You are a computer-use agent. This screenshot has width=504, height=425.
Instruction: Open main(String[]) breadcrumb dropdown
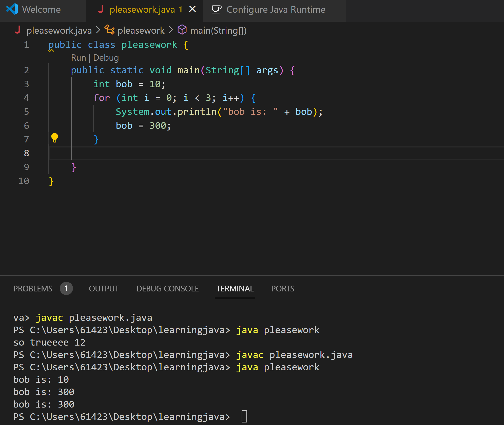click(218, 31)
